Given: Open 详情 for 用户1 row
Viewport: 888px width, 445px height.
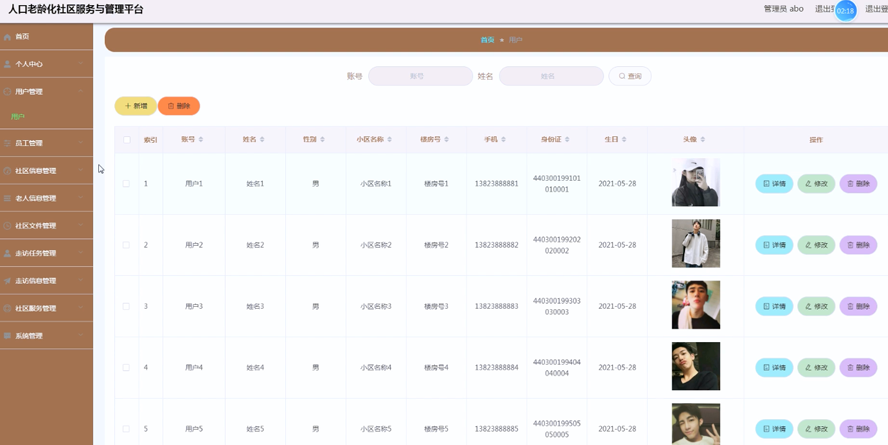Looking at the screenshot, I should click(774, 183).
